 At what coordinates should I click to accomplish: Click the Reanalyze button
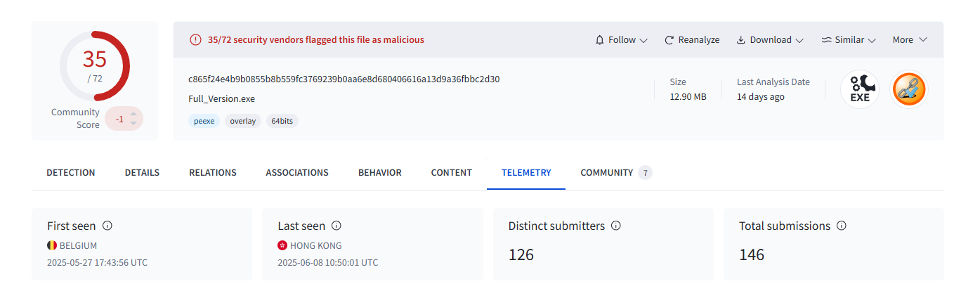(692, 40)
